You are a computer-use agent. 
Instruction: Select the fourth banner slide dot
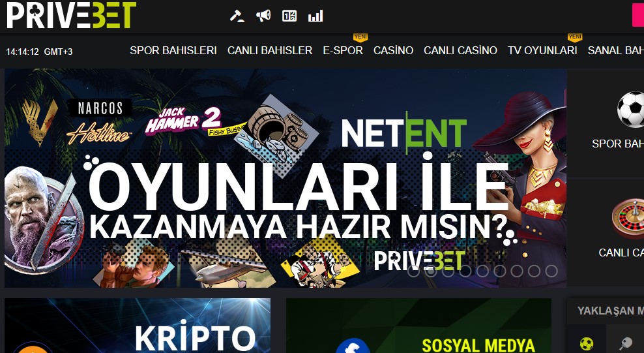[465, 271]
